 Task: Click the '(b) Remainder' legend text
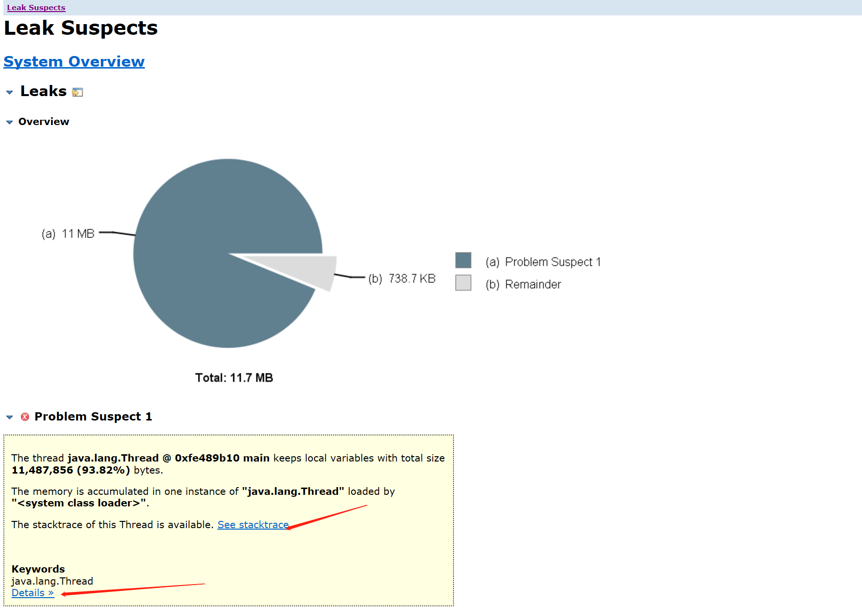[x=523, y=285]
